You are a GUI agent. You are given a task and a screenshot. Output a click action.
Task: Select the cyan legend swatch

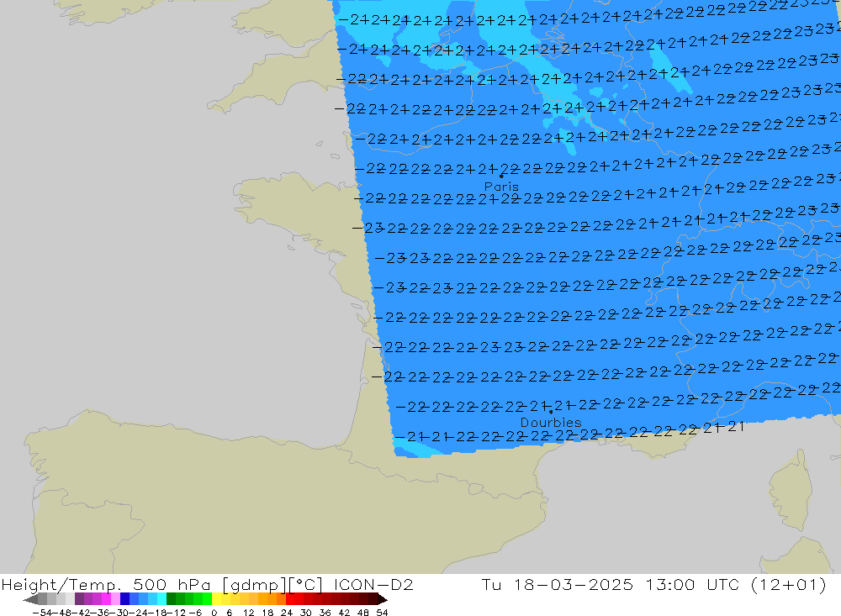(161, 599)
